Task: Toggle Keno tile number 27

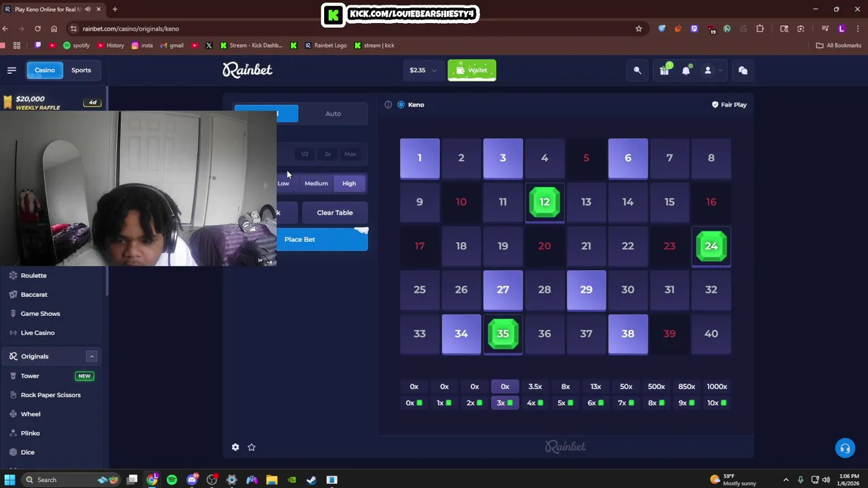Action: pos(503,290)
